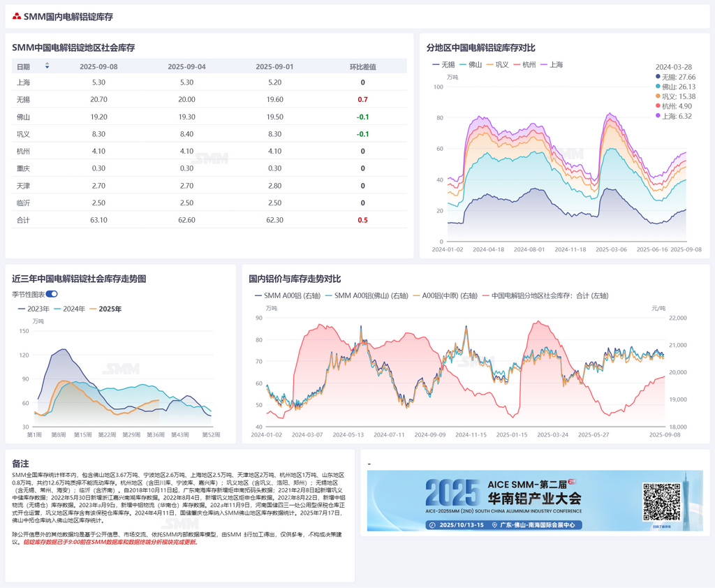Click the page title SMM国内电解铝锭库存
This screenshot has height=588, width=715.
point(68,17)
